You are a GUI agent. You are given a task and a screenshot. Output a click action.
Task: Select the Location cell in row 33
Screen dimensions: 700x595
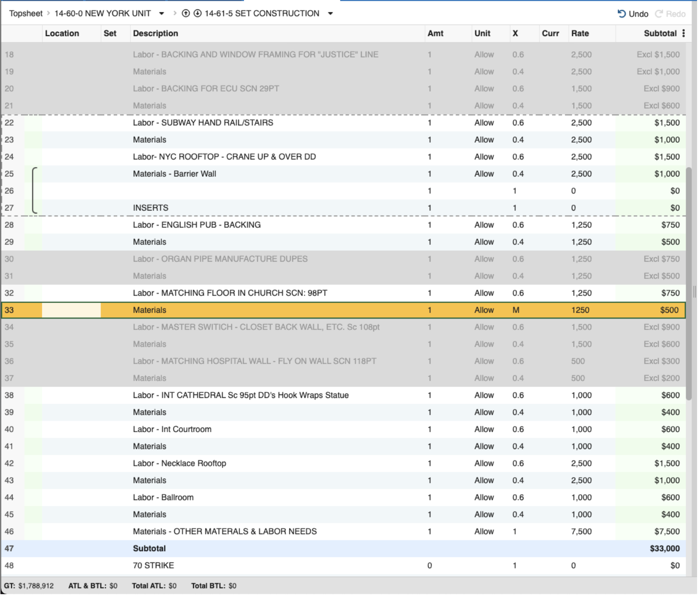[x=71, y=310]
